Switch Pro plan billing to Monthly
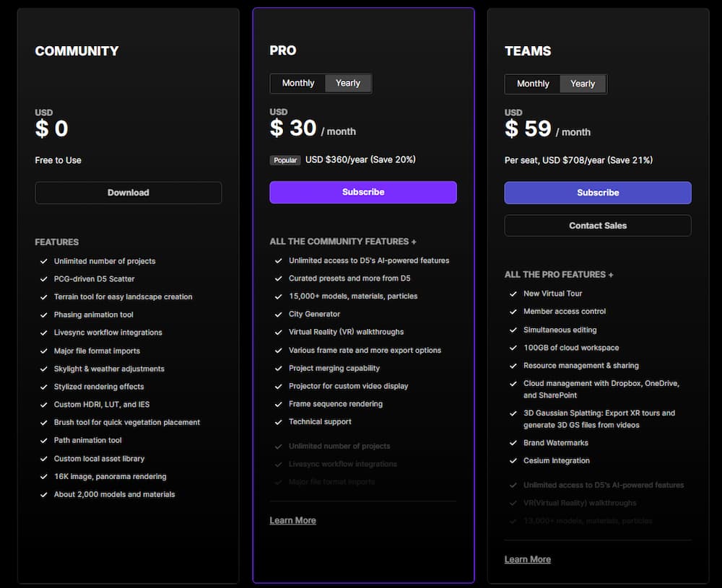Image resolution: width=722 pixels, height=588 pixels. point(298,83)
